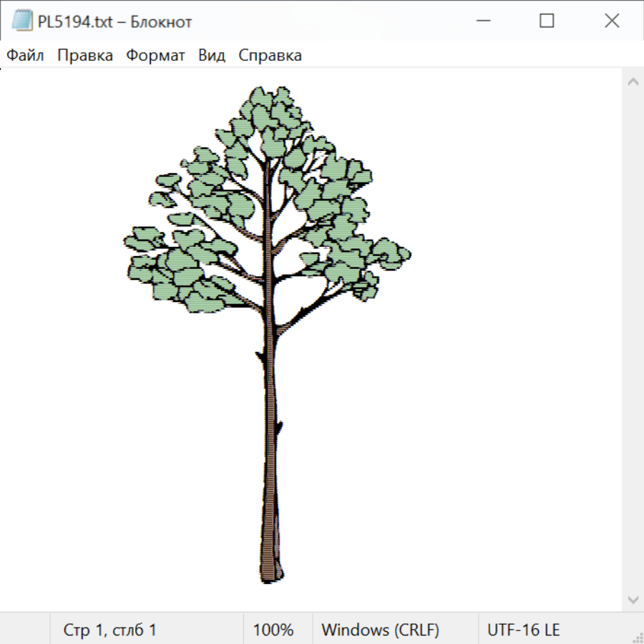The image size is (644, 644).
Task: Open the Формат menu
Action: coord(155,56)
